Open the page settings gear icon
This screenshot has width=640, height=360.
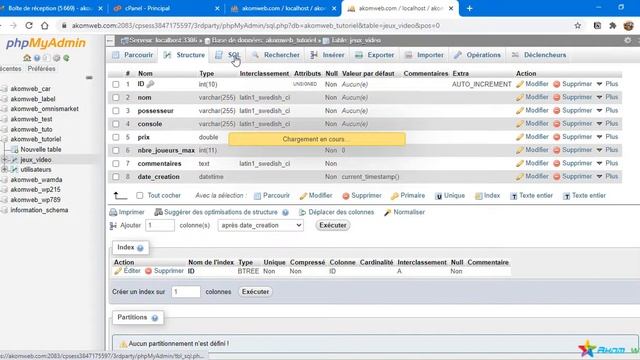pyautogui.click(x=628, y=40)
